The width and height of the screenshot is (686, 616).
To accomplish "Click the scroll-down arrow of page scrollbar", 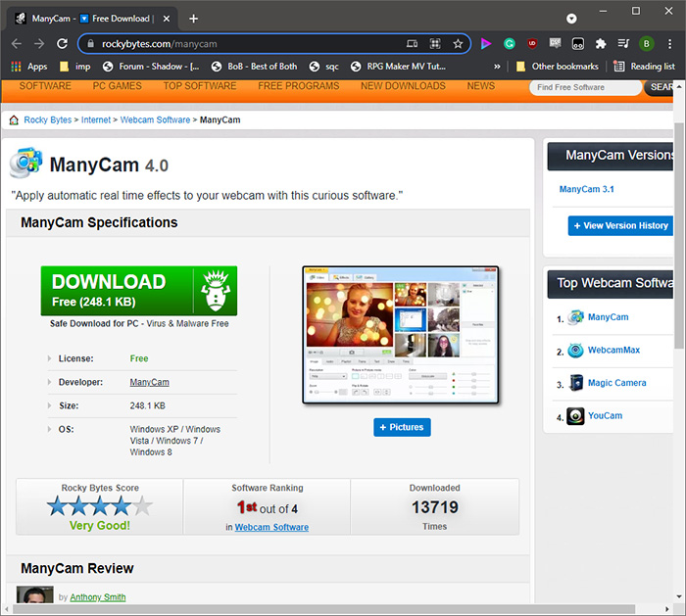I will (x=679, y=596).
